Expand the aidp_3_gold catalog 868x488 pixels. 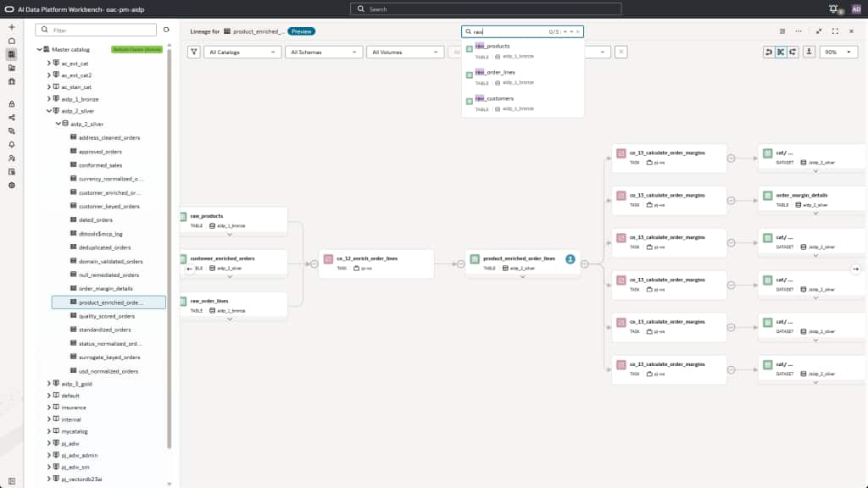point(48,384)
